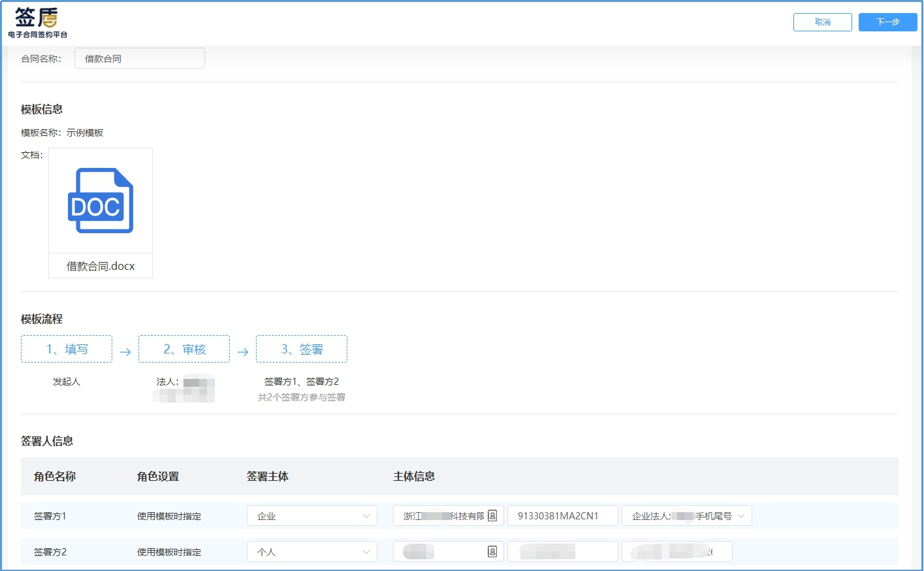Click the 共2个签署方参与签署 note

[302, 397]
